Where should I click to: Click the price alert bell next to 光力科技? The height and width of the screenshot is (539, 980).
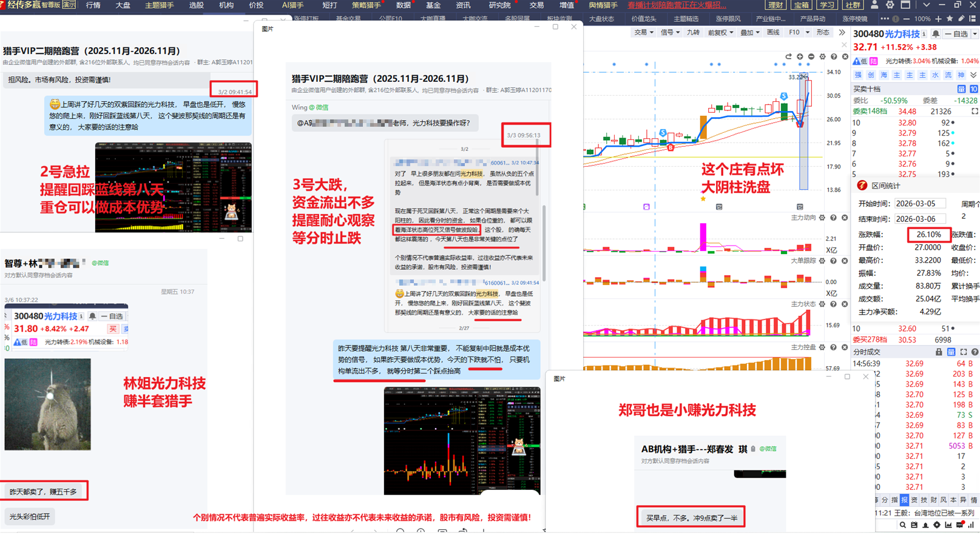936,35
